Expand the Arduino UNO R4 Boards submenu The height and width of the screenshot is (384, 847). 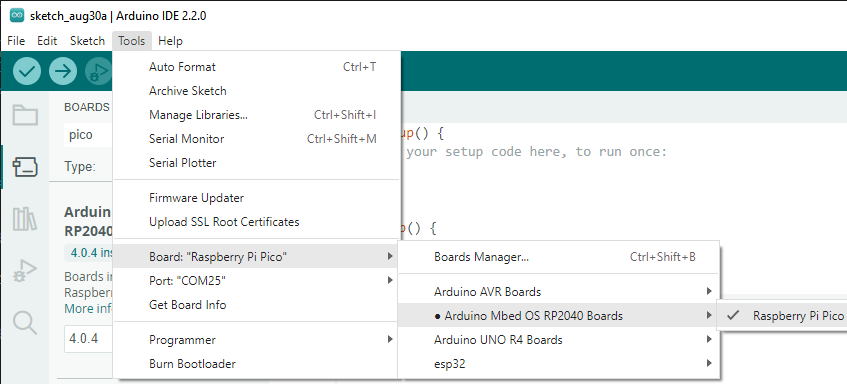coord(559,340)
